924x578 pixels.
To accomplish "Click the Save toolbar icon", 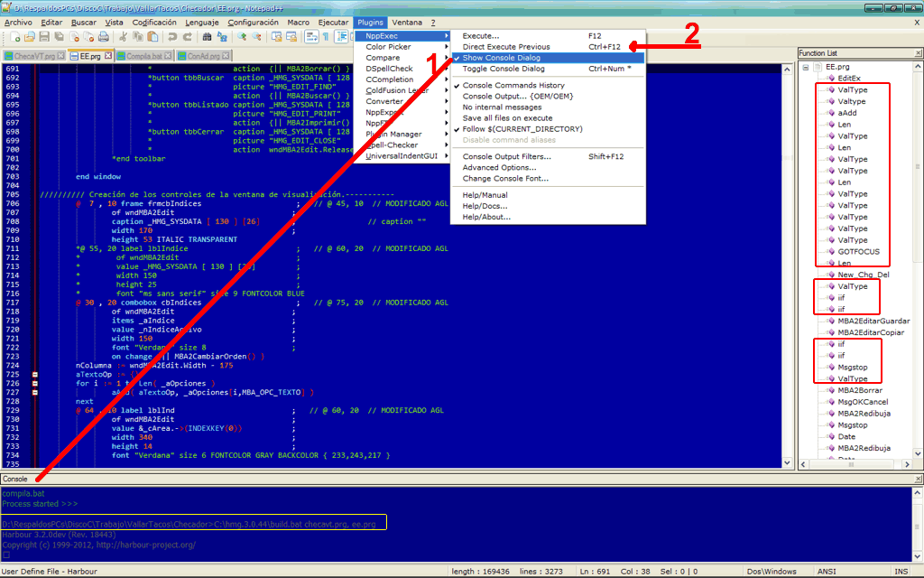I will click(x=44, y=37).
